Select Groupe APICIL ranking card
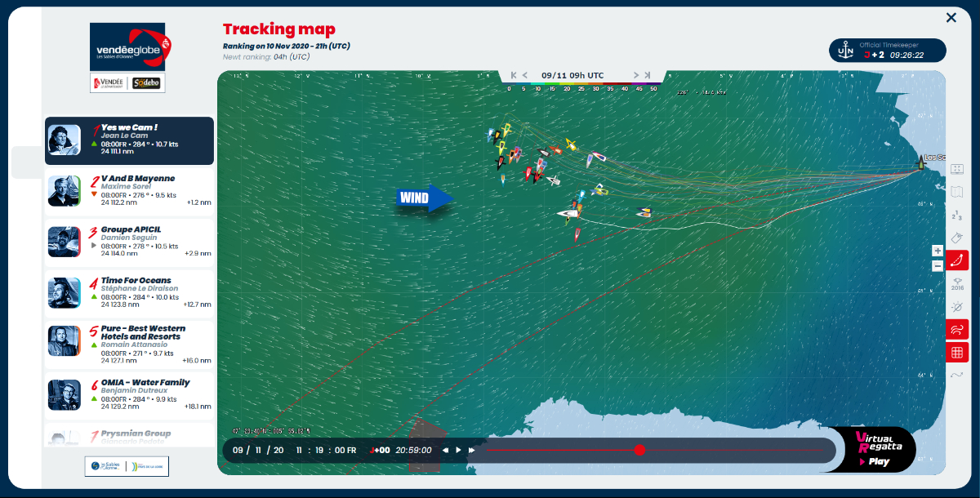This screenshot has width=980, height=498. [x=129, y=242]
